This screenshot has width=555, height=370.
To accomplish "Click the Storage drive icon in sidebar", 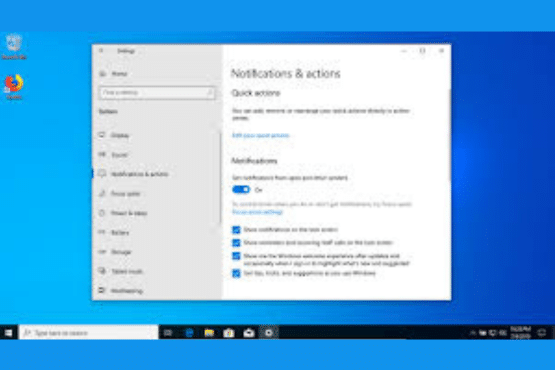I will (102, 252).
